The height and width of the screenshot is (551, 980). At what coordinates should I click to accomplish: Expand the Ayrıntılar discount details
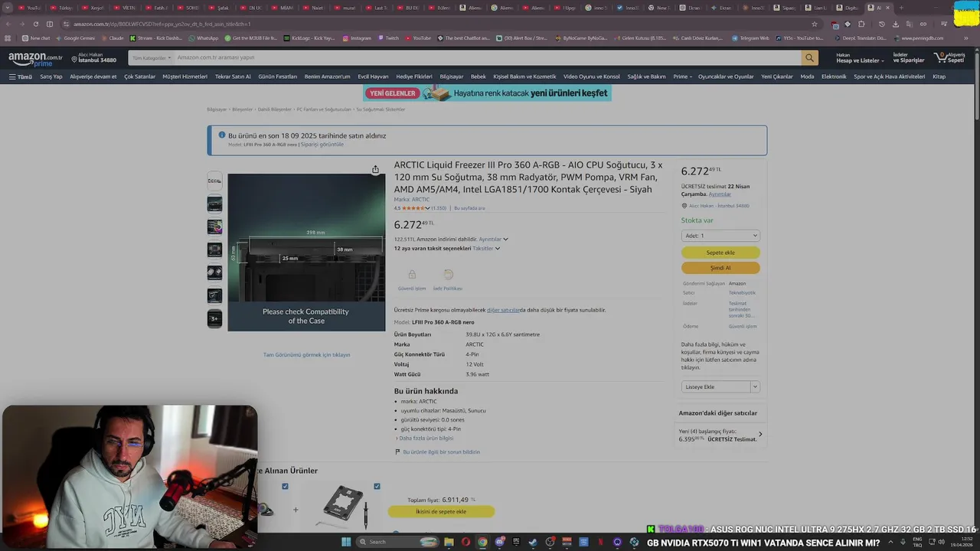tap(493, 240)
